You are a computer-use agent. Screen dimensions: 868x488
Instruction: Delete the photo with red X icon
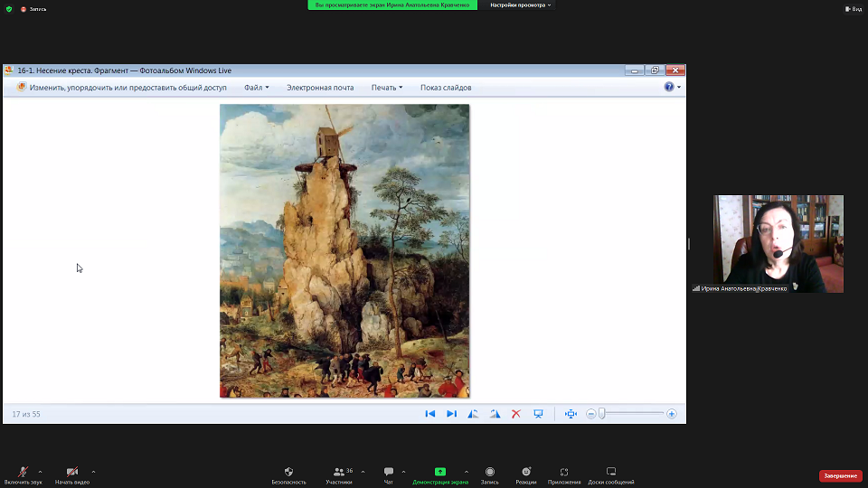tap(516, 414)
